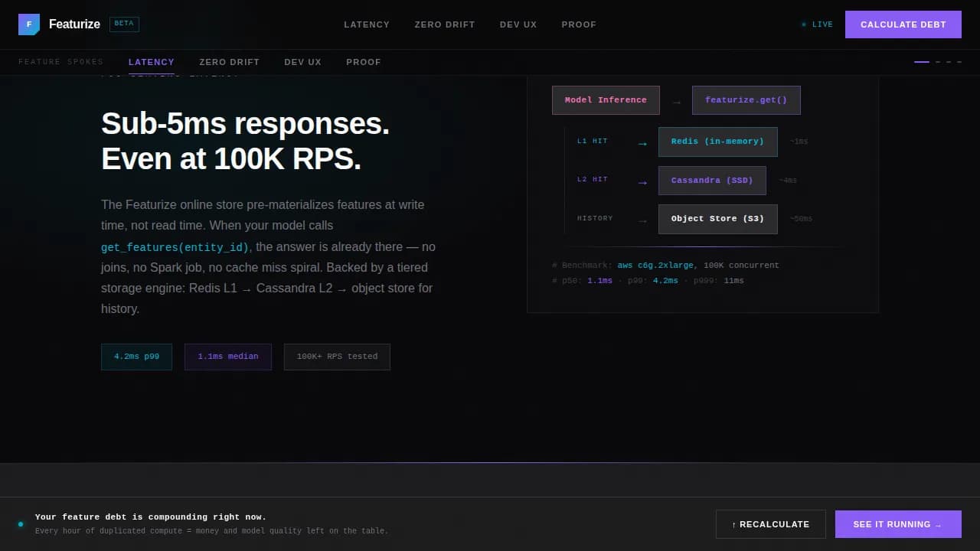Select the DEV UX tab in the sub navigation

(303, 62)
